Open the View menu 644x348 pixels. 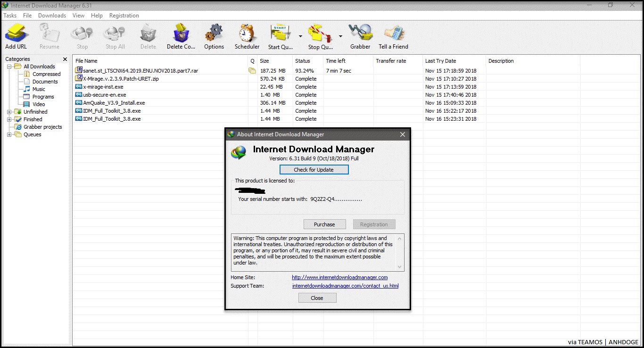tap(79, 16)
